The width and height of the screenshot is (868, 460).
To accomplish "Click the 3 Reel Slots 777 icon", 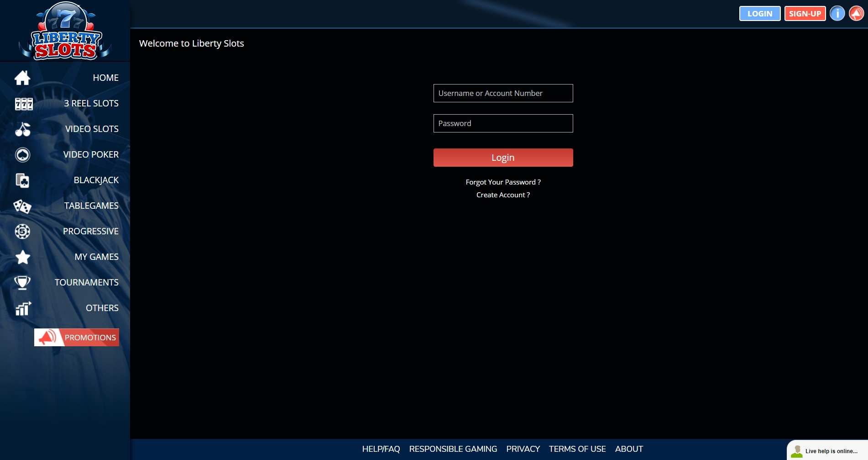I will (24, 104).
